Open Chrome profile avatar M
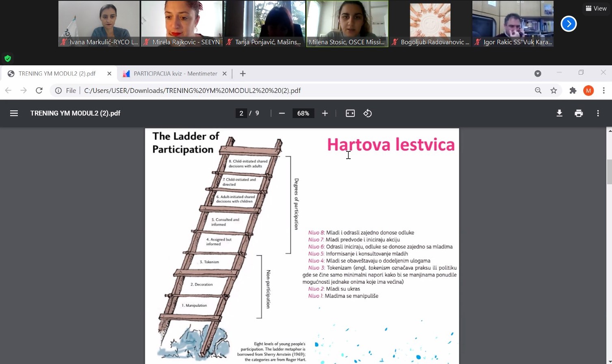612x364 pixels. (x=588, y=90)
